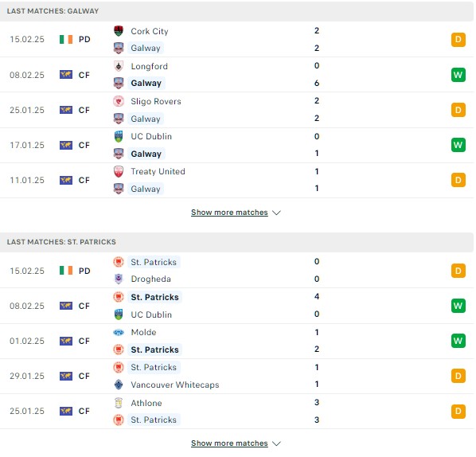The width and height of the screenshot is (476, 457).
Task: Open Show more matches link for Galway
Action: pyautogui.click(x=229, y=213)
